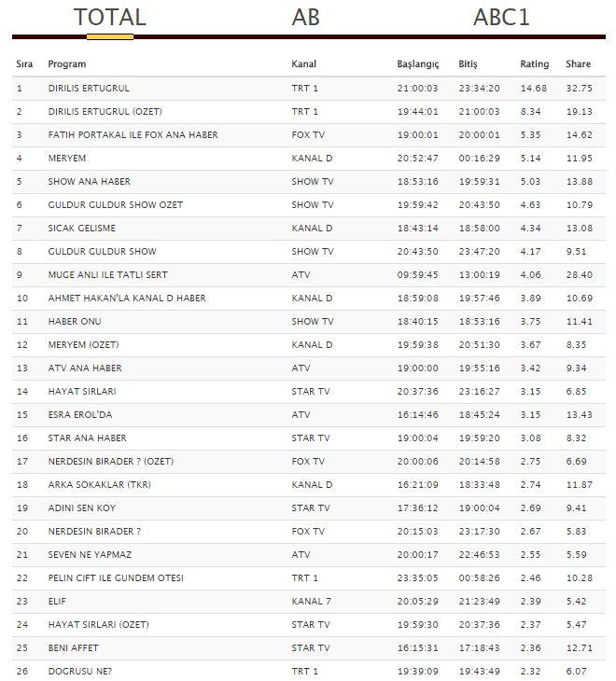Select the BENI AFFET program row
The width and height of the screenshot is (616, 681).
coord(73,648)
